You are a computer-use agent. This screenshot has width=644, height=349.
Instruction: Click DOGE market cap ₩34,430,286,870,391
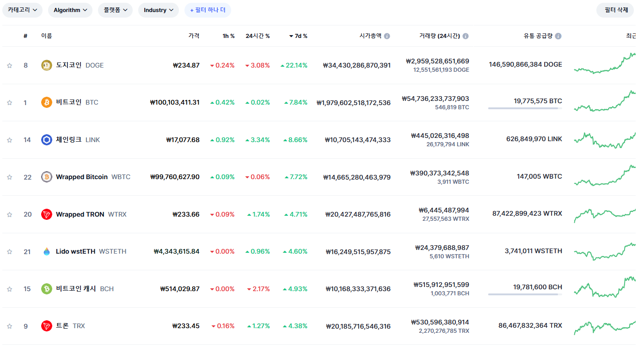pos(356,65)
